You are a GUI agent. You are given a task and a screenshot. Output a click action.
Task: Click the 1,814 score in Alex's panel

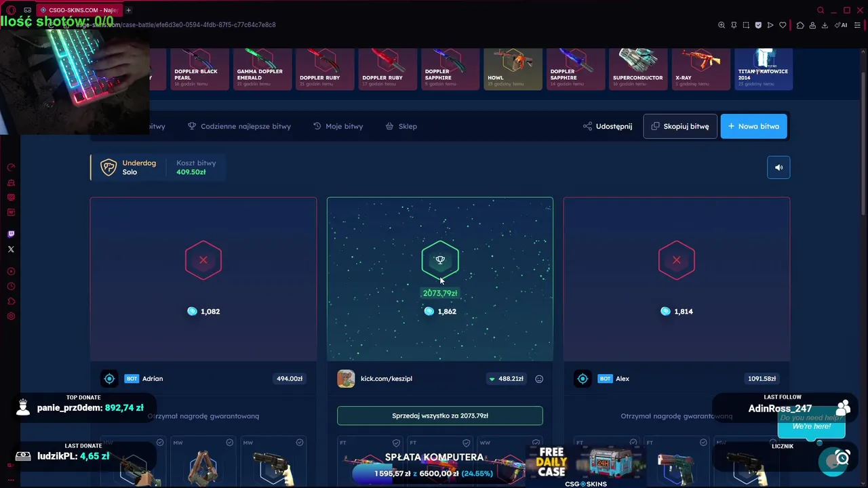684,311
